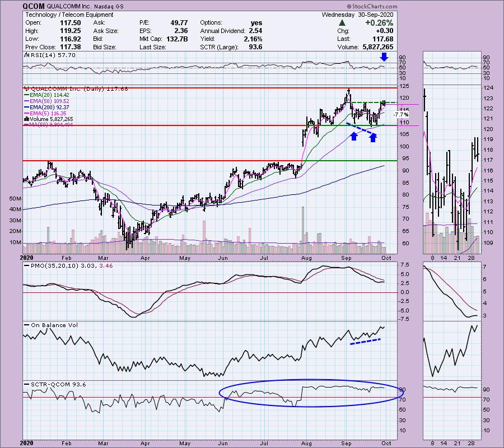Click the -7.7% annotation label
Viewport: 504px width, 448px height.
(x=401, y=115)
